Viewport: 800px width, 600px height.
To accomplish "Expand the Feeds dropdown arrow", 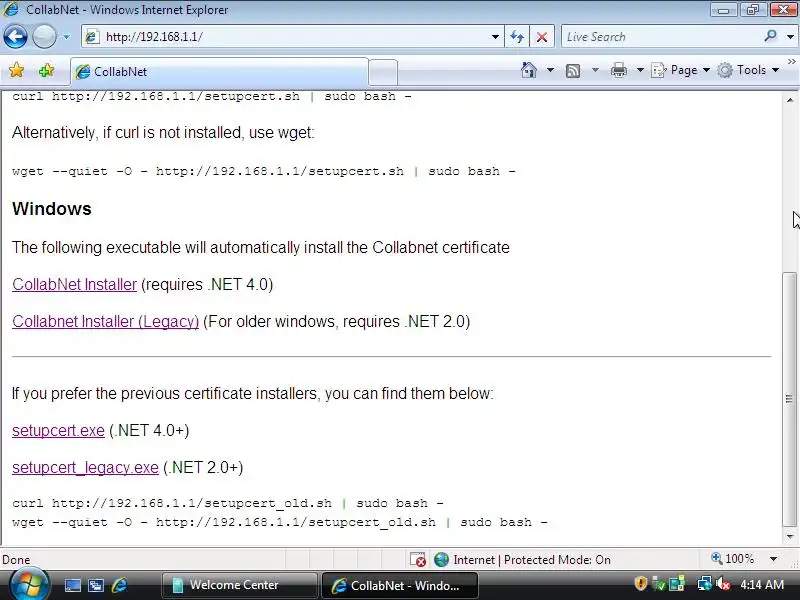I will tap(595, 70).
